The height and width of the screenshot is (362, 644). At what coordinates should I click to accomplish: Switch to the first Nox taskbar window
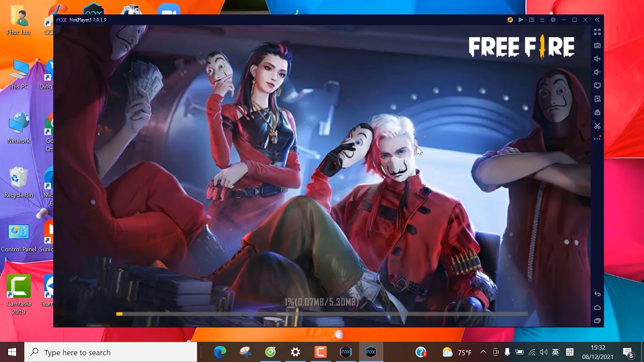[x=346, y=352]
